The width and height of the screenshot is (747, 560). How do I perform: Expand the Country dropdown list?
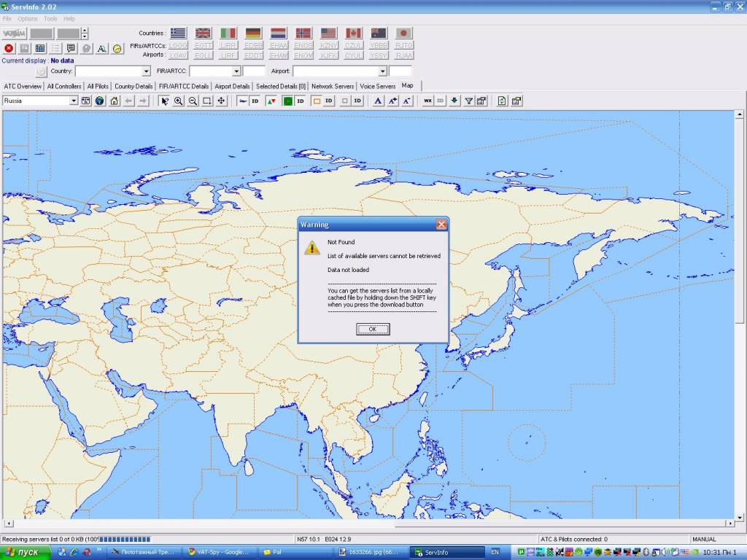(x=146, y=71)
